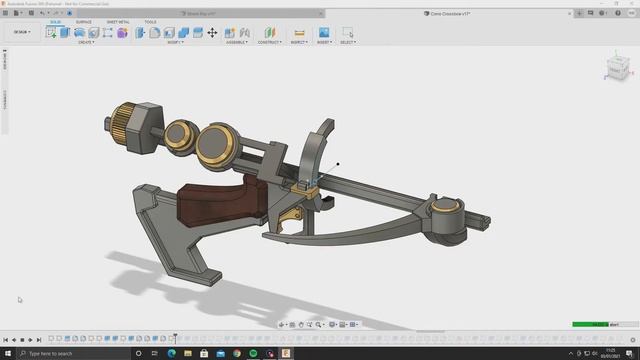Click the ViewCube in the viewport
The height and width of the screenshot is (360, 640).
click(x=618, y=68)
